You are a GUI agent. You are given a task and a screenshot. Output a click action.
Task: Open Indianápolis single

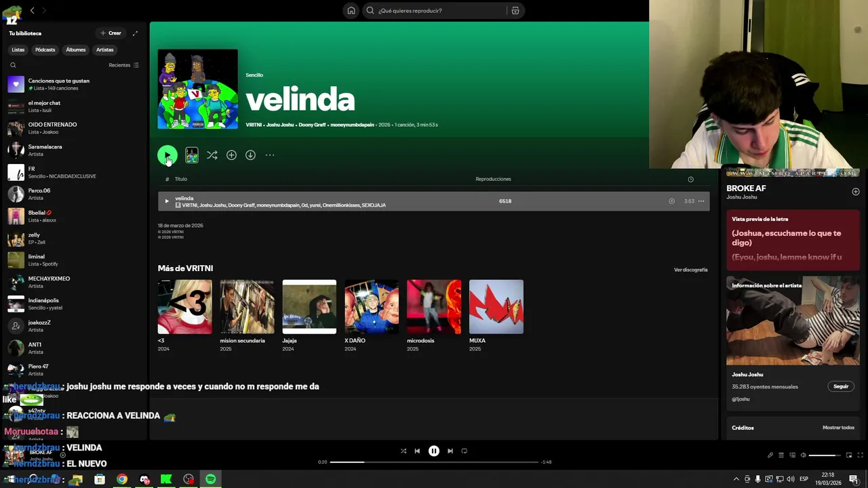click(x=73, y=304)
